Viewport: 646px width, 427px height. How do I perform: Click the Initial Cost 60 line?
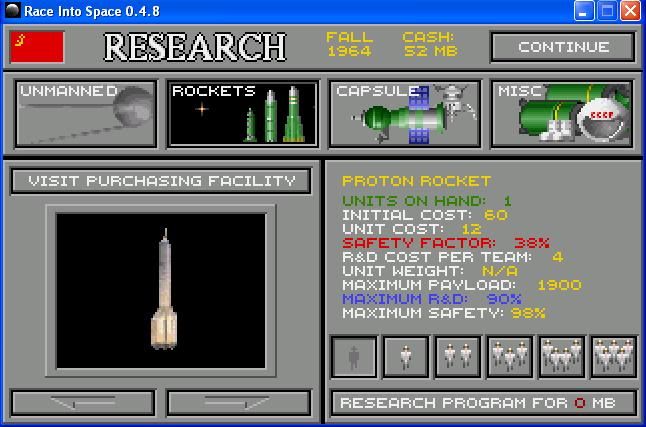click(x=425, y=215)
